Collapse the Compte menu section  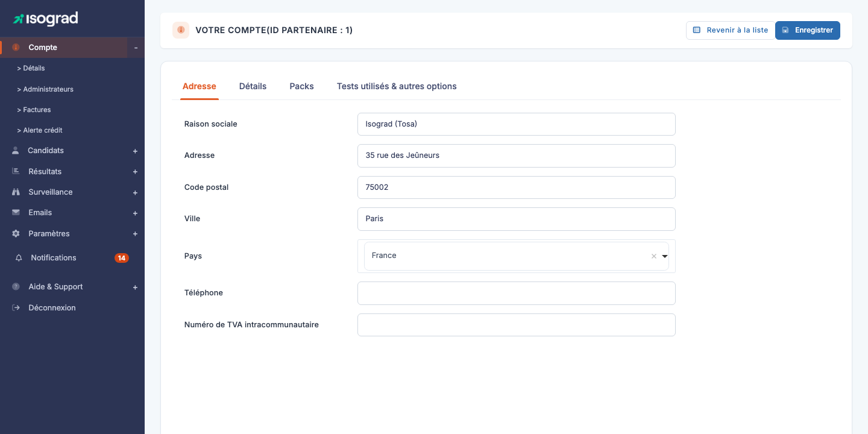[x=136, y=48]
